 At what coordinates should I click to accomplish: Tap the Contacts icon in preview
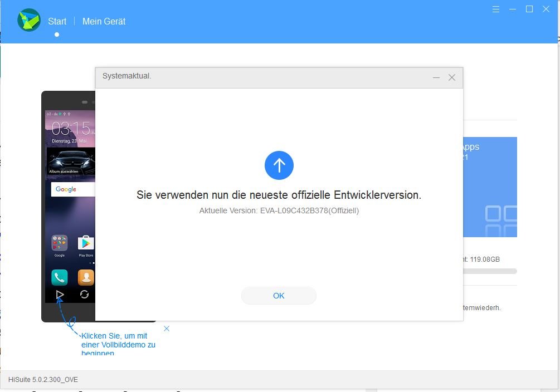pyautogui.click(x=86, y=277)
